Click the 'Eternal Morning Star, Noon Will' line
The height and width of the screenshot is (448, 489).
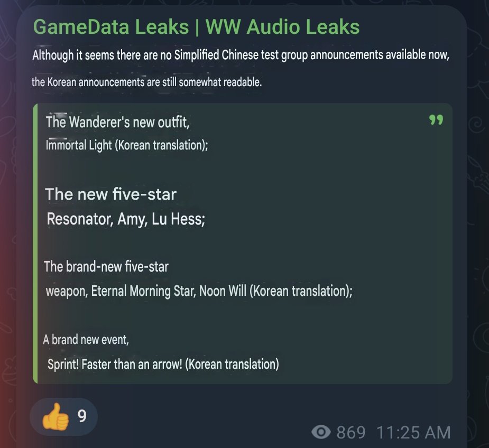pos(199,291)
